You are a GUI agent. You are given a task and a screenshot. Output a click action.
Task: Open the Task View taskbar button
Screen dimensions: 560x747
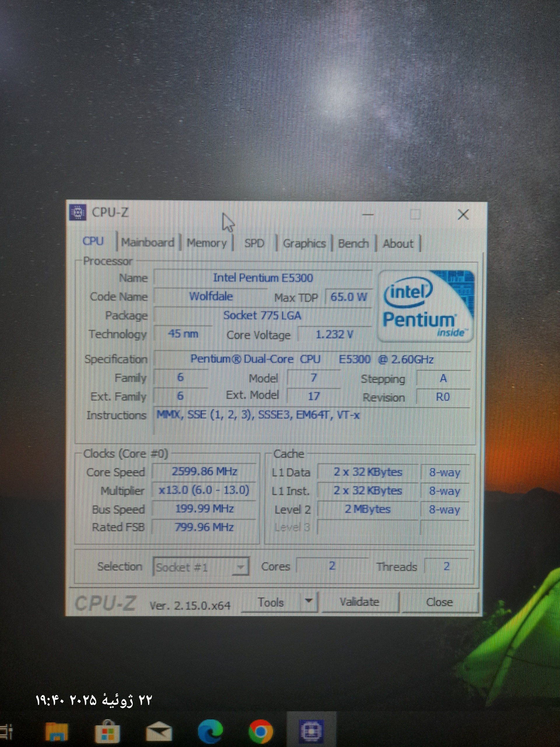[6, 732]
